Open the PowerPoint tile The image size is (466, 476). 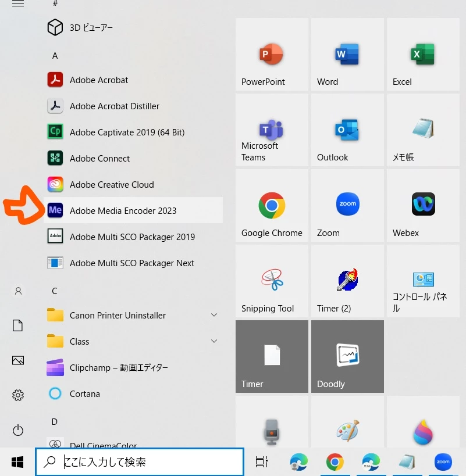[272, 54]
